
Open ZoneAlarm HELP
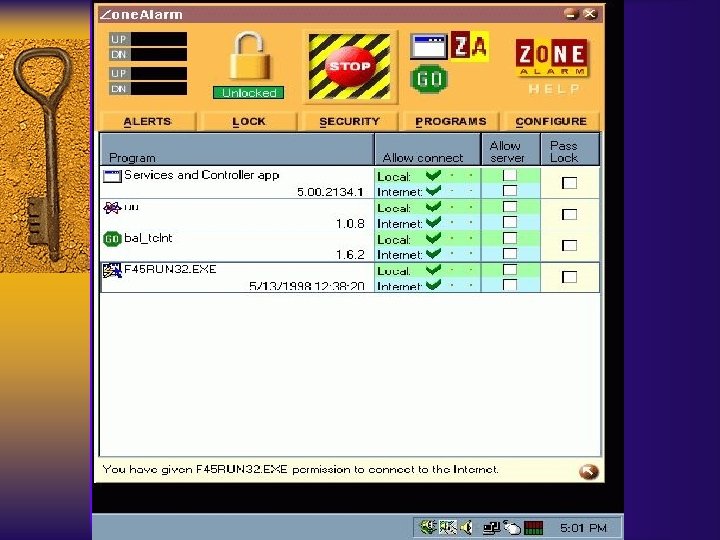(x=553, y=89)
